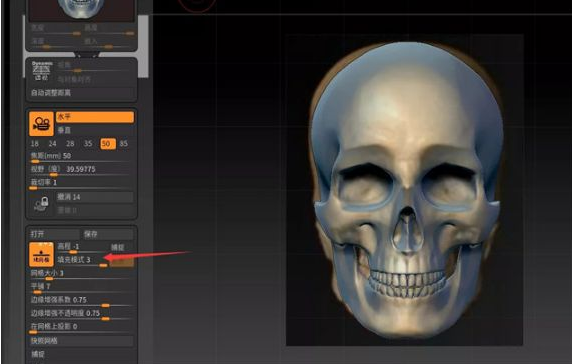572x364 pixels.
Task: Toggle the Dynamic perspective (透视) icon
Action: click(x=41, y=71)
